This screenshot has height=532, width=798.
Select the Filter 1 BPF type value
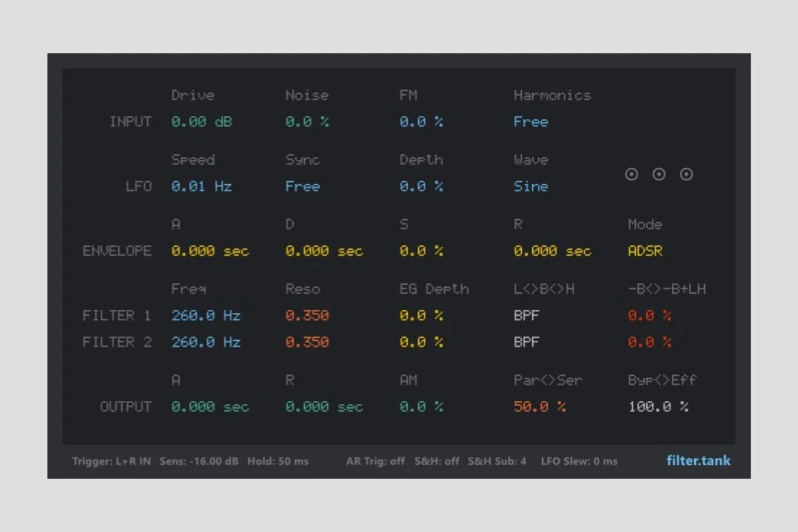point(526,315)
